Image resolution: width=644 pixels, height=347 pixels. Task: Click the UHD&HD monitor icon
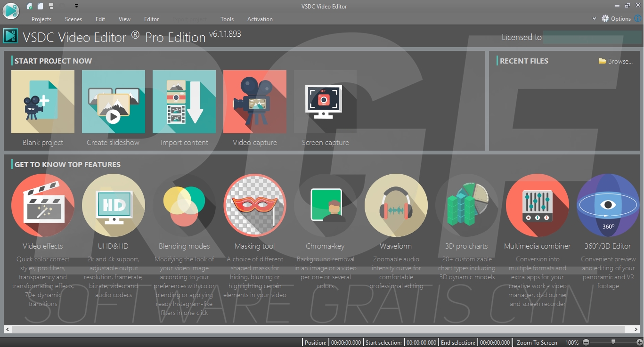click(114, 205)
